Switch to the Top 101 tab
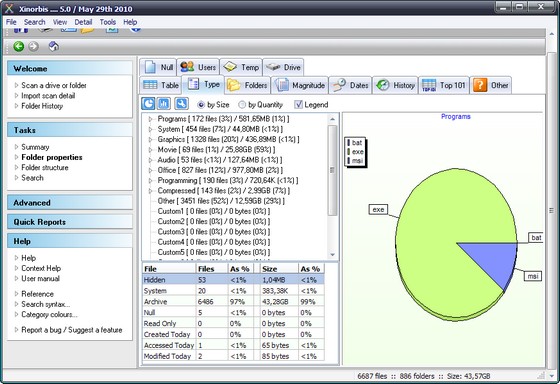Image resolution: width=560 pixels, height=384 pixels. pos(444,85)
